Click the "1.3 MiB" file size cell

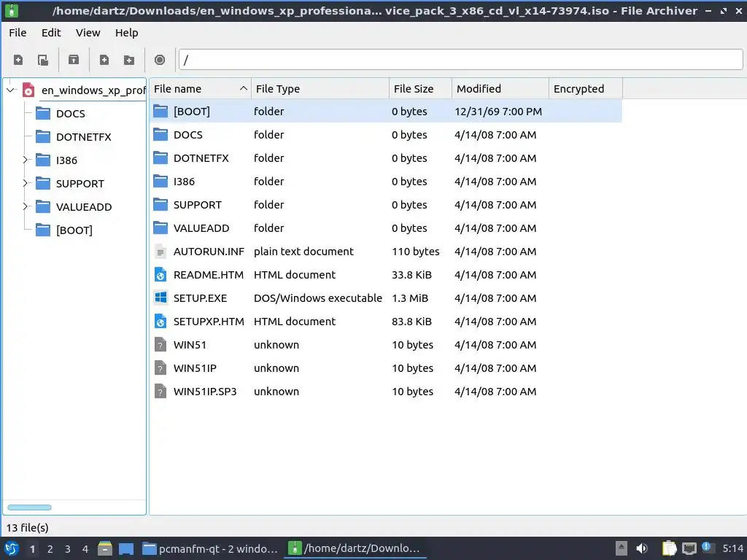pos(410,298)
